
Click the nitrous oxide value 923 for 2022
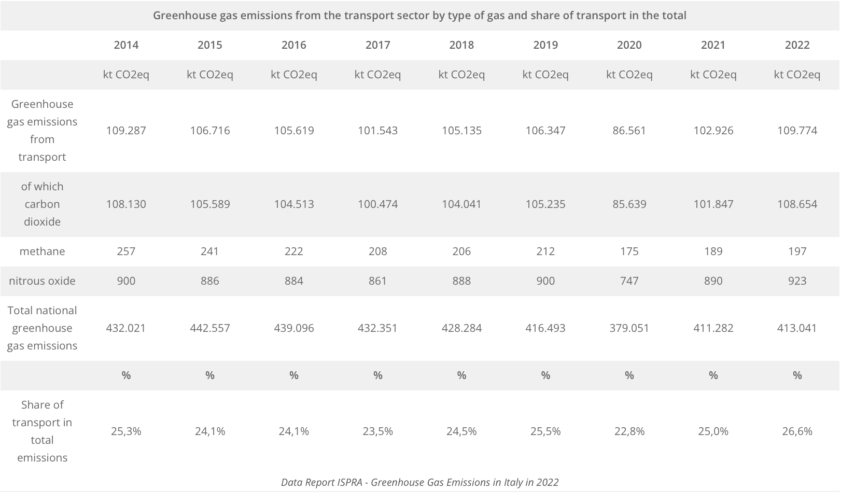tap(797, 281)
